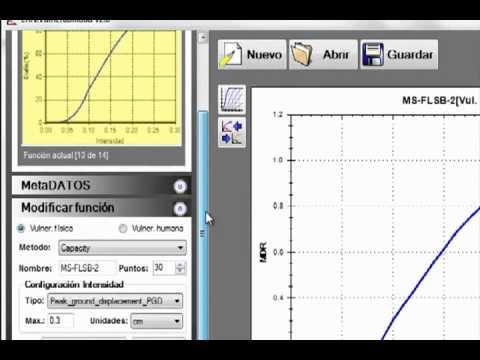Screen dimensions: 480x360
Task: Click the Nombre field with MS-FLSB-2
Action: click(x=87, y=268)
